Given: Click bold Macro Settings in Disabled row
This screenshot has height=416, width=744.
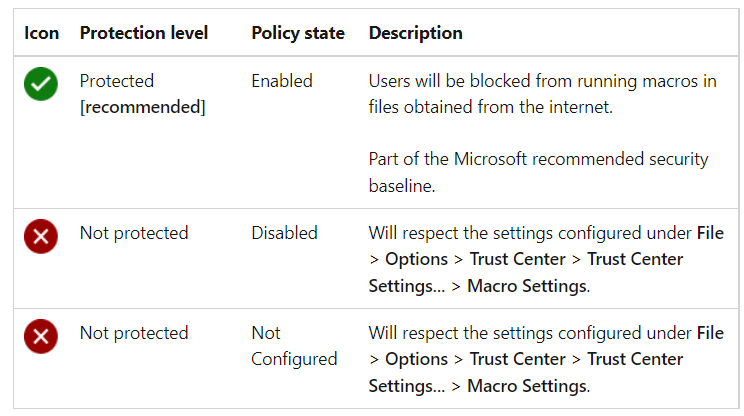Looking at the screenshot, I should coord(527,285).
